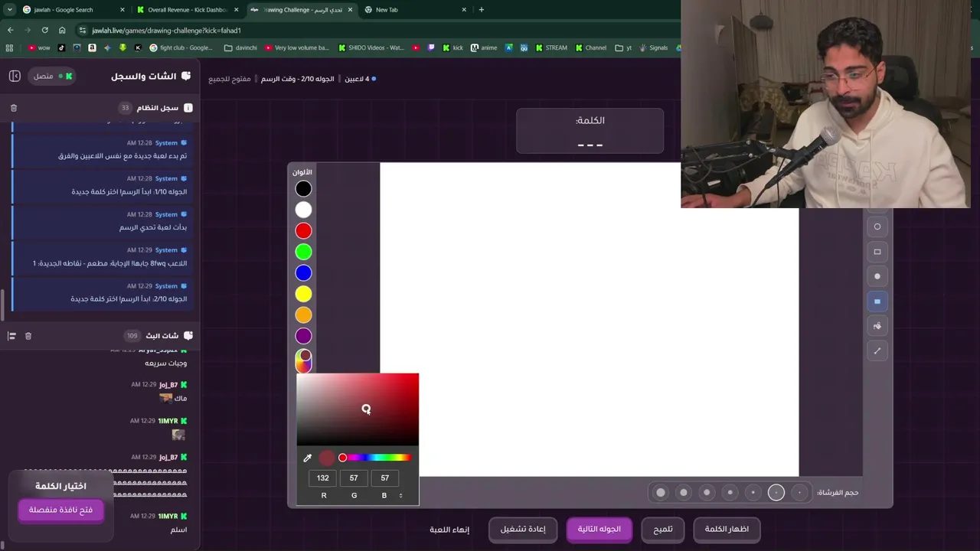This screenshot has width=980, height=551.
Task: Pick the white color swatch
Action: point(304,210)
